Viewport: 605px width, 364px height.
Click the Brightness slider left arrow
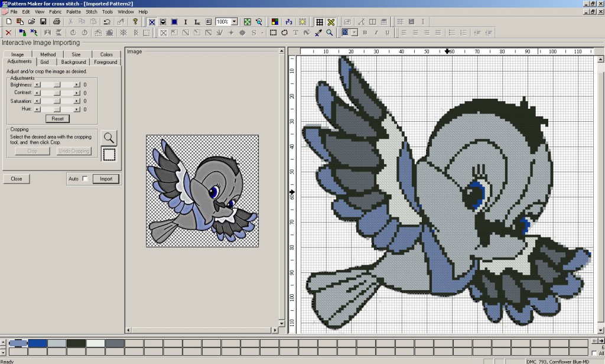pos(37,85)
